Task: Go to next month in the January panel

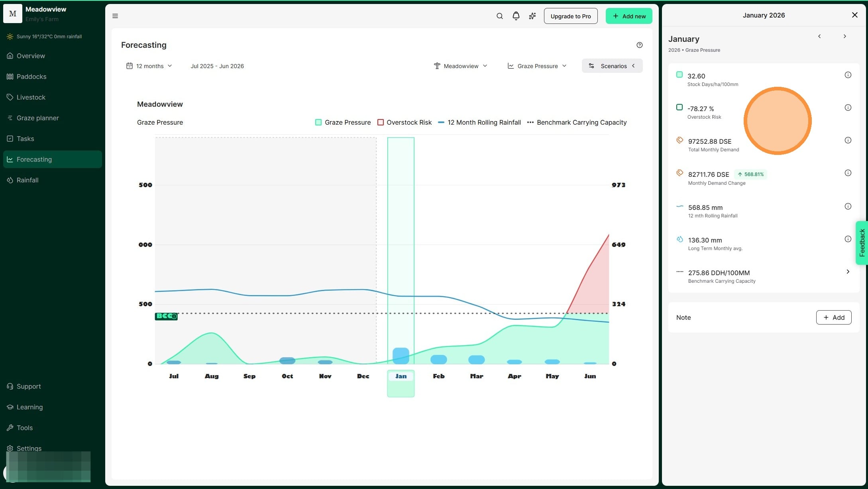Action: [x=844, y=36]
